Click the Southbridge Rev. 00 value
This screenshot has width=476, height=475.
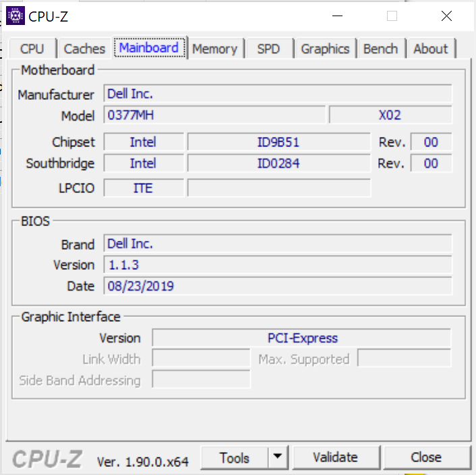[x=431, y=163]
